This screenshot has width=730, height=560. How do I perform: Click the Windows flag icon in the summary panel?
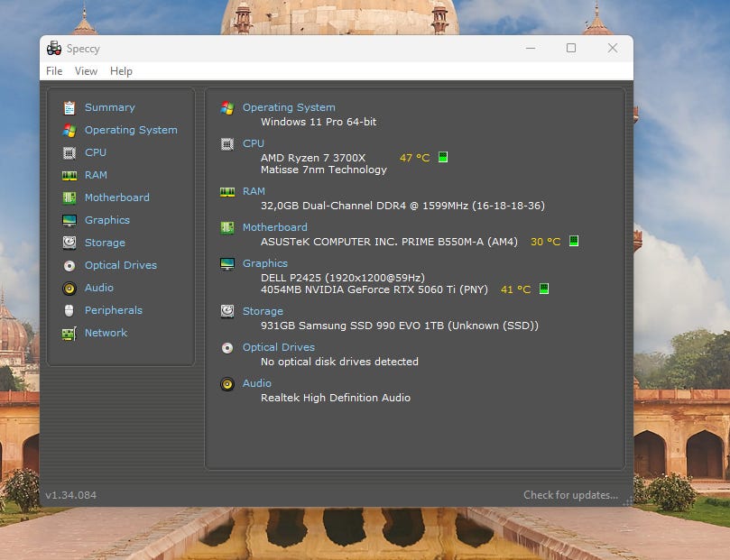[227, 108]
